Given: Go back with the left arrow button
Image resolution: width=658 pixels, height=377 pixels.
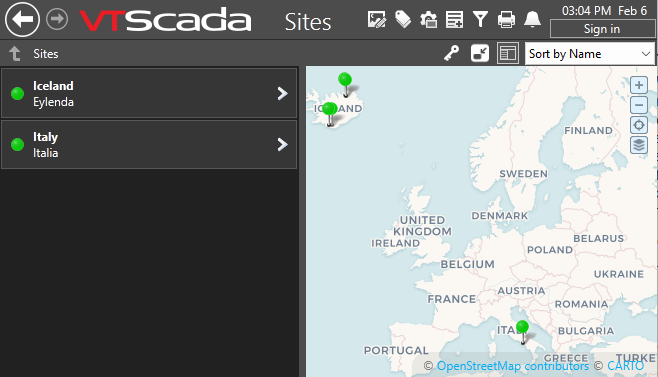Looking at the screenshot, I should (22, 19).
